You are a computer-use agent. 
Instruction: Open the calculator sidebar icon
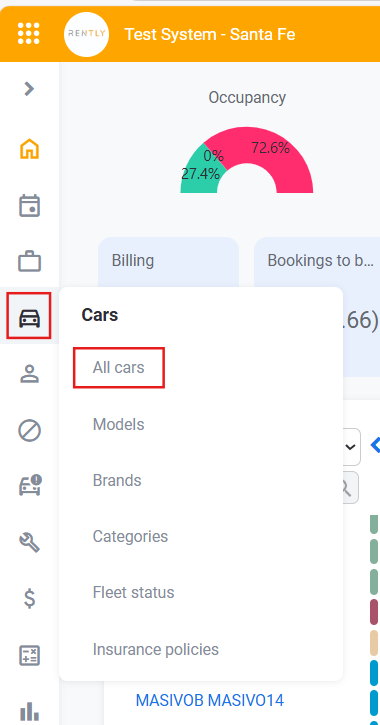click(x=29, y=655)
